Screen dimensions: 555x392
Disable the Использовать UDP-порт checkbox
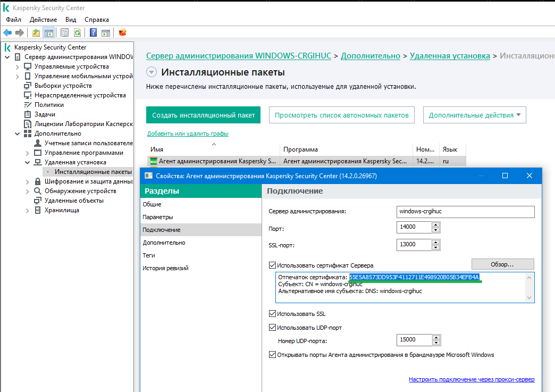point(273,328)
